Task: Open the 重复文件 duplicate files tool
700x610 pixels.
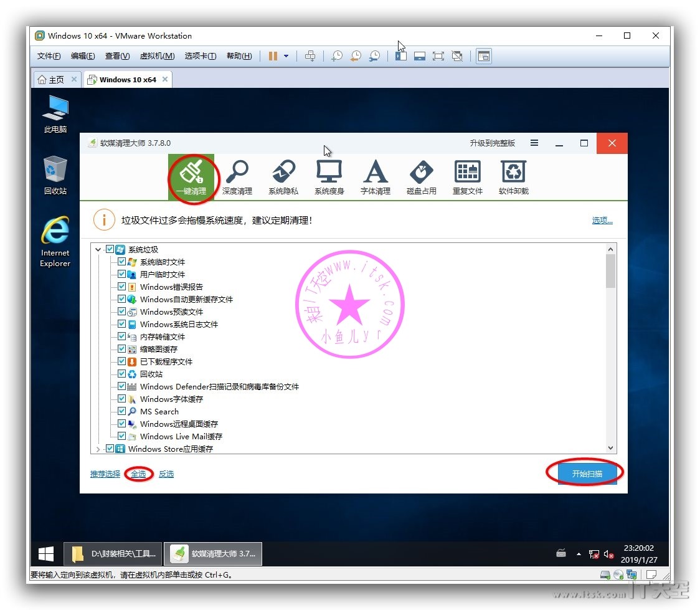Action: 468,178
